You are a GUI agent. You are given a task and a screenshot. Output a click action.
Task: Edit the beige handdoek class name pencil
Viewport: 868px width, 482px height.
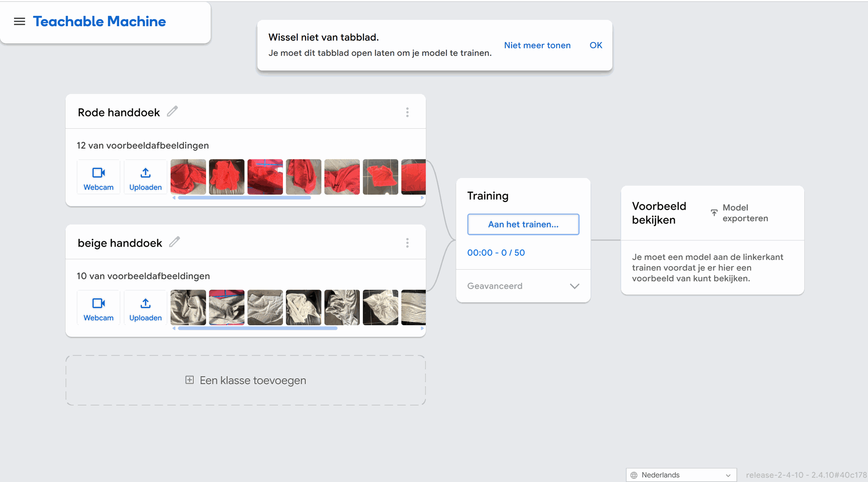[x=175, y=242]
